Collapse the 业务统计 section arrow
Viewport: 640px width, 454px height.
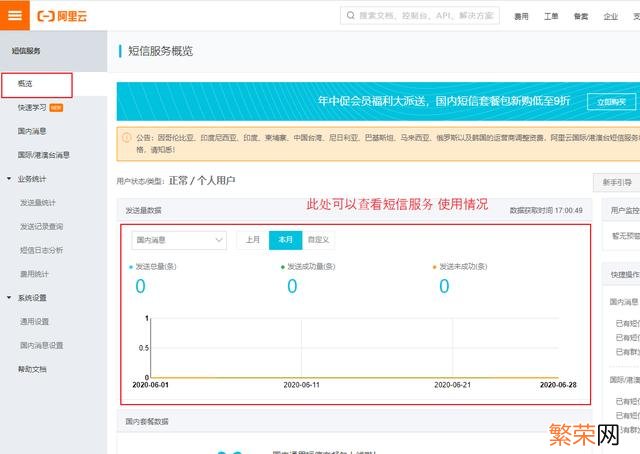click(x=9, y=178)
